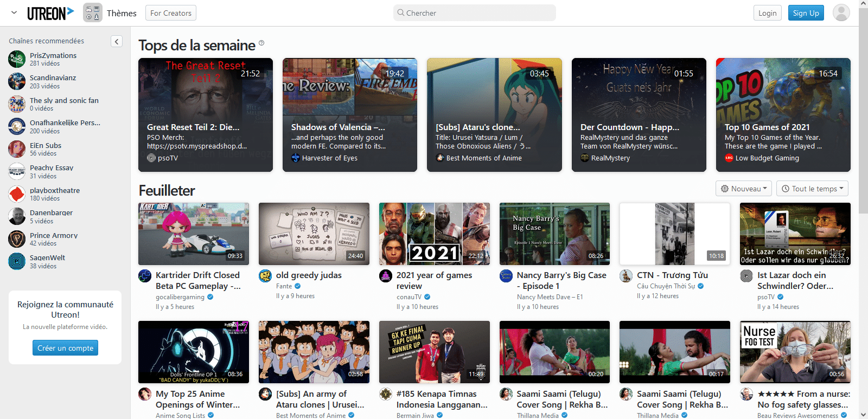868x419 pixels.
Task: Click the Login button
Action: (768, 13)
